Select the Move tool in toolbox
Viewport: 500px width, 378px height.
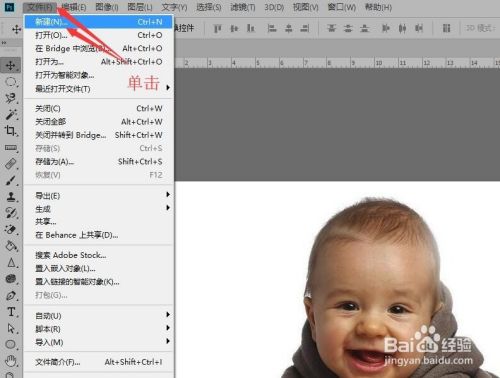coord(11,65)
